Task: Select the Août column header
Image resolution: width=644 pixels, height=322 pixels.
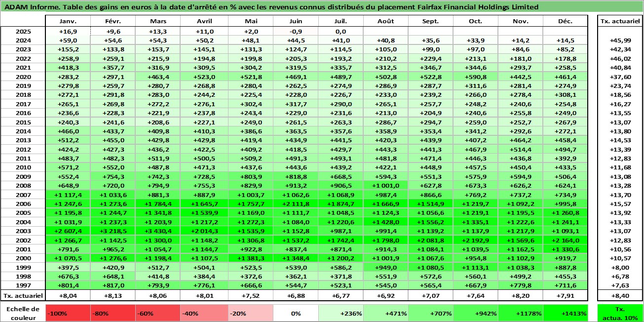Action: [385, 21]
